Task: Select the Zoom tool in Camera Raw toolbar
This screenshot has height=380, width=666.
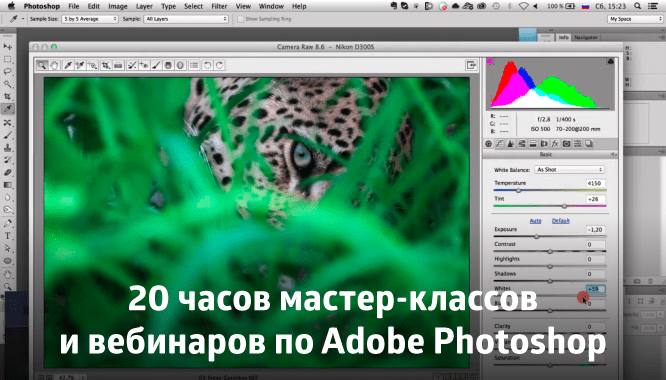Action: 42,65
